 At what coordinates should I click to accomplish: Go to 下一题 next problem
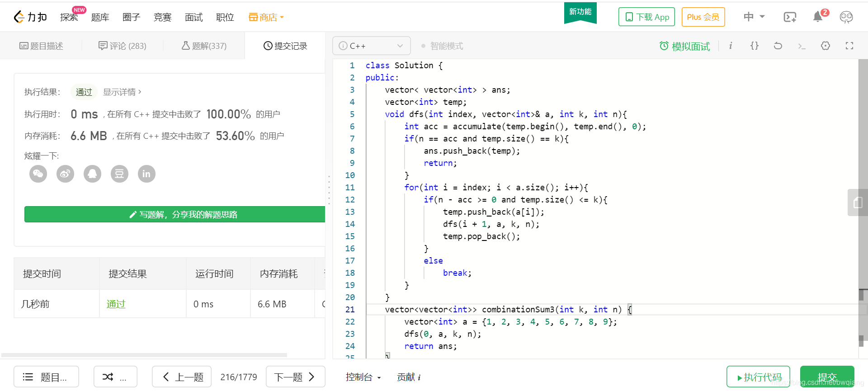click(295, 377)
